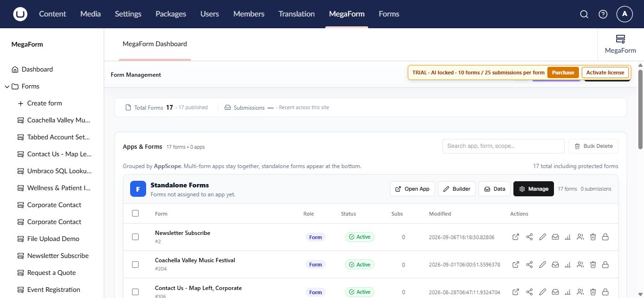Lock Coachella Valley Music Festival form

coord(605,265)
